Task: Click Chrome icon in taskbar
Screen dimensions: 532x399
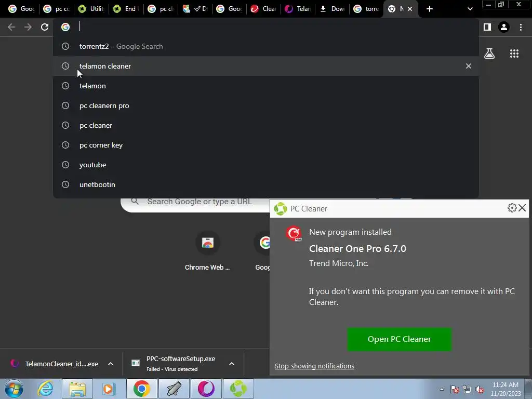Action: pos(141,389)
